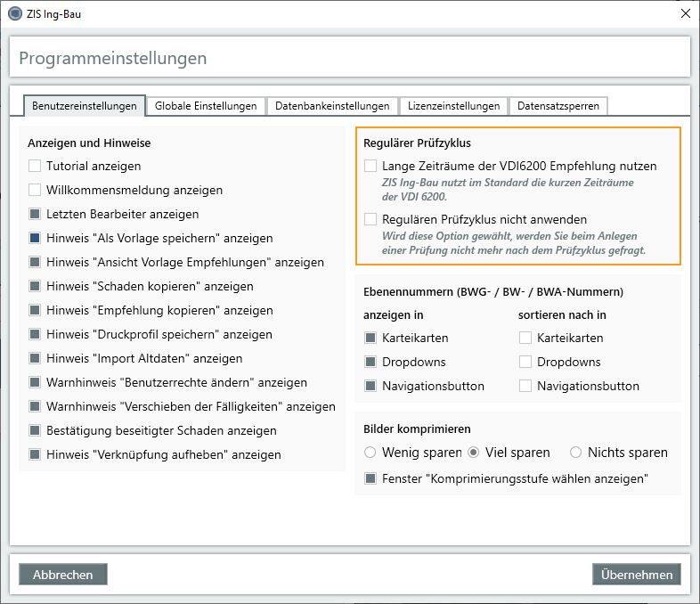Go to the Lizenzeinstellungen tab
This screenshot has height=604, width=700.
[453, 106]
